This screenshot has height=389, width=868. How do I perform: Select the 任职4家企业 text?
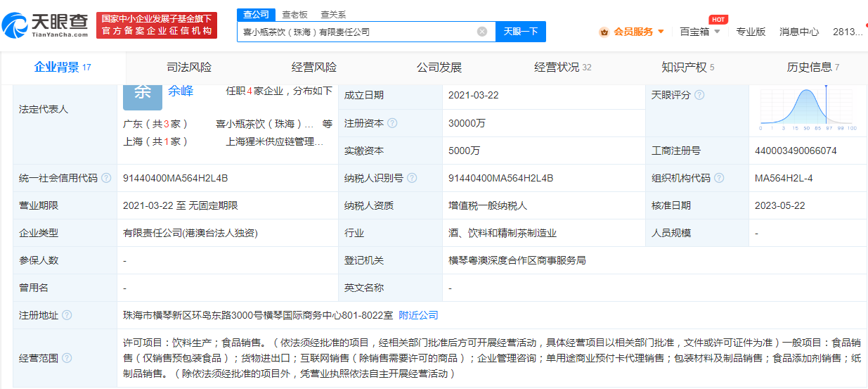pos(254,91)
